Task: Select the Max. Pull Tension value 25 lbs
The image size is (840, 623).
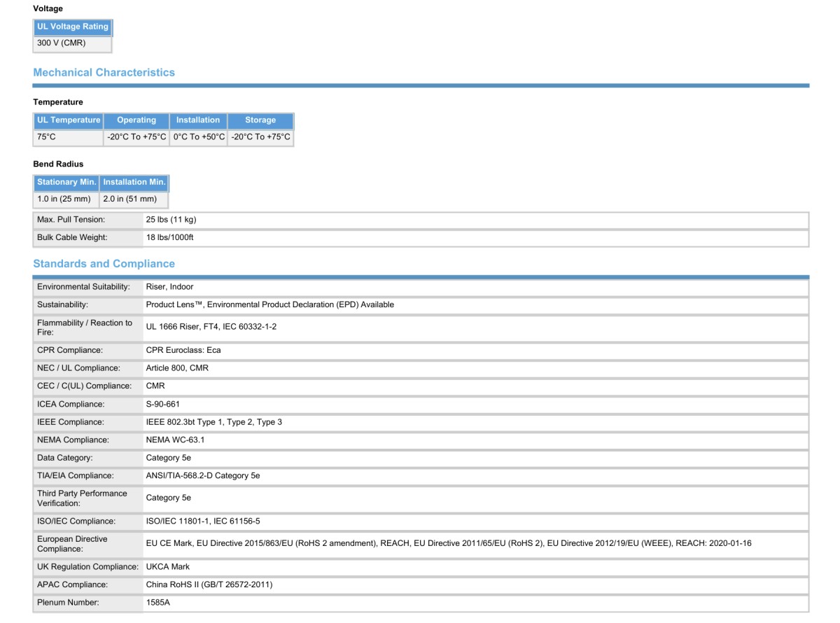Action: click(171, 220)
